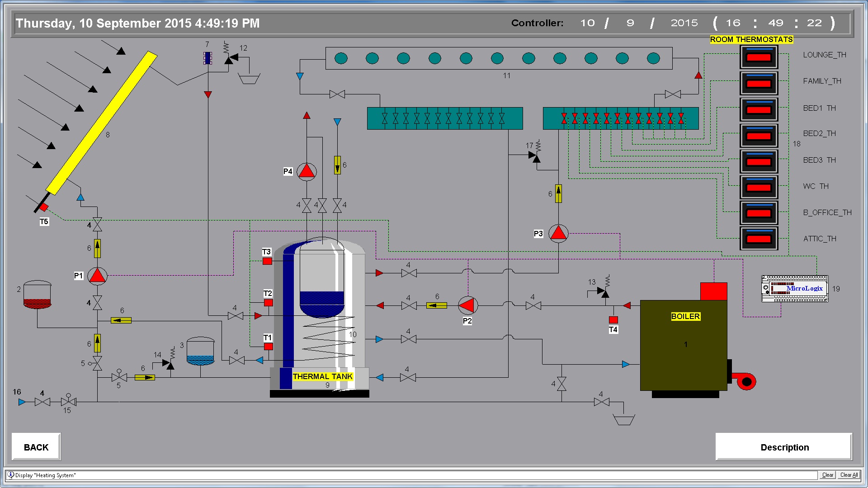
Task: Click the BED2_TH room thermostat
Action: (759, 136)
